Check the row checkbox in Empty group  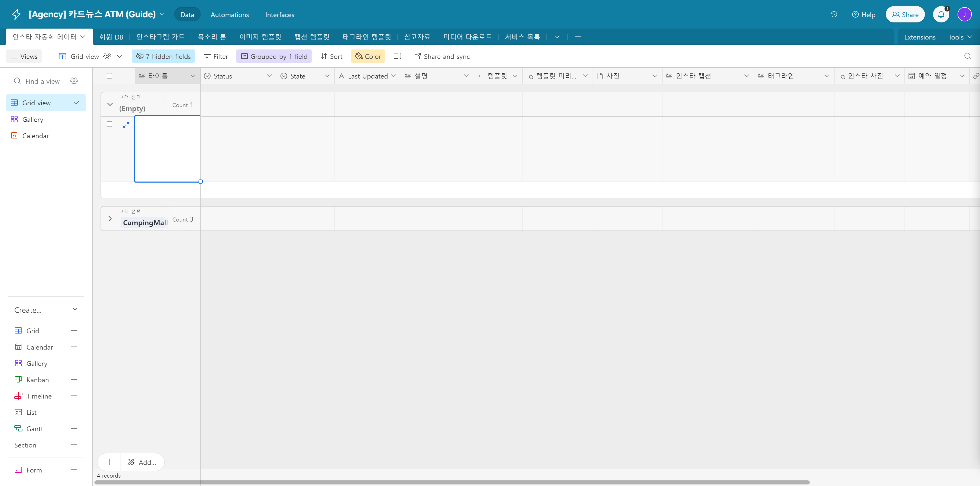click(x=109, y=124)
